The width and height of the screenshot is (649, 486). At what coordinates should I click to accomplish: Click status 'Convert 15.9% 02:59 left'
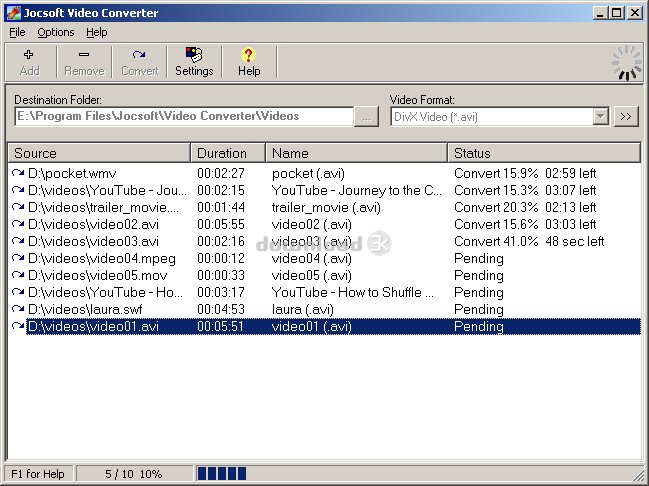(x=525, y=173)
